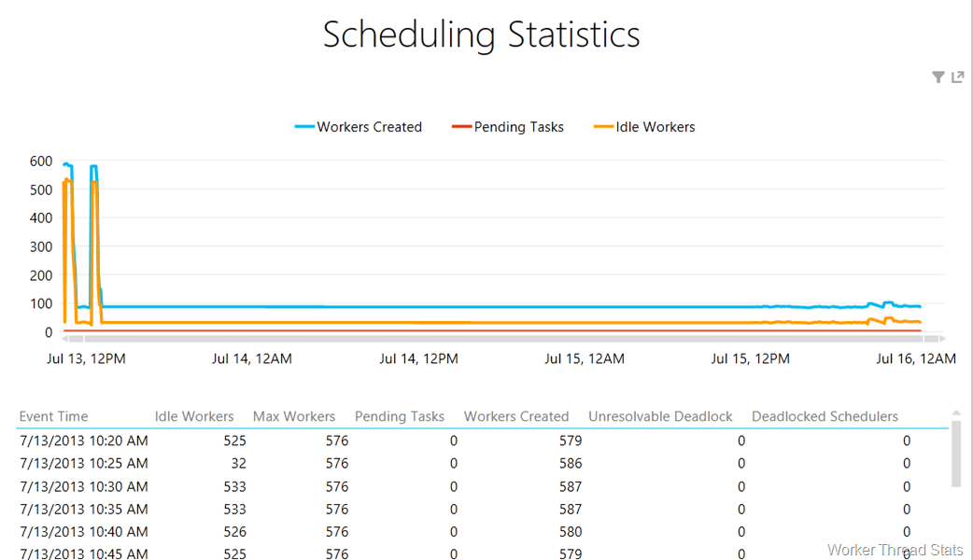Click the pop-out chart icon

(957, 77)
